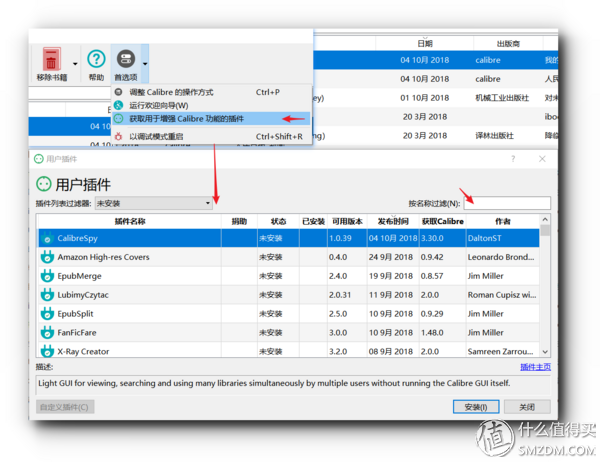Sort by 状态 column header
Image resolution: width=600 pixels, height=462 pixels.
click(x=278, y=221)
